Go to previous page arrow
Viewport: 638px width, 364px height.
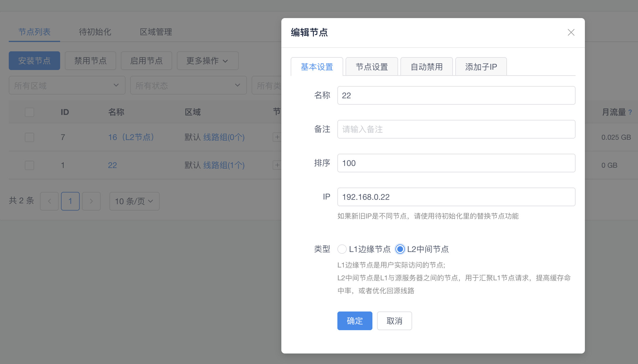tap(49, 201)
